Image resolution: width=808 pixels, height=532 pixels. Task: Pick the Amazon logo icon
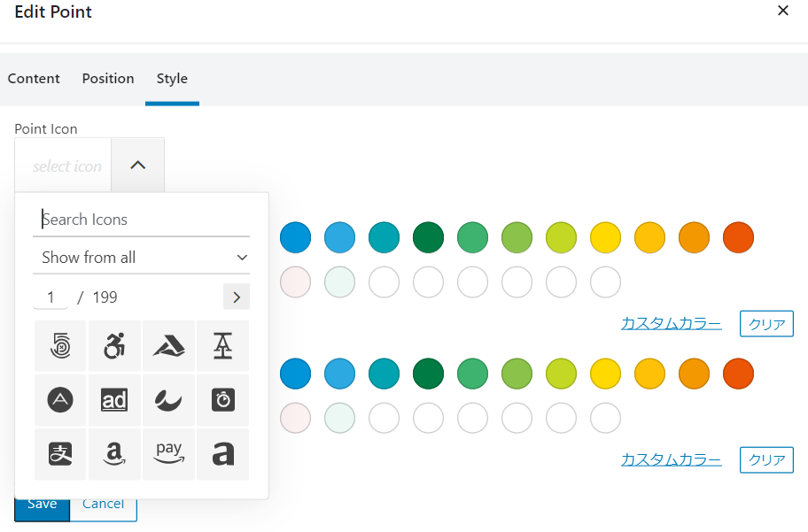click(114, 454)
